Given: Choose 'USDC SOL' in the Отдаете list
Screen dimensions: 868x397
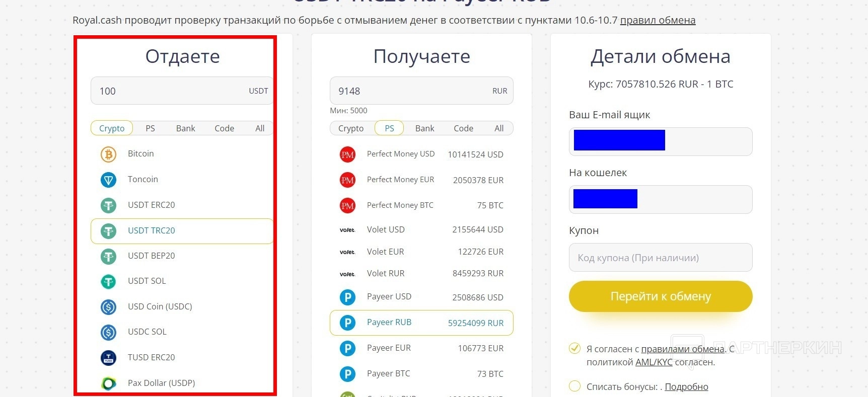Looking at the screenshot, I should [182, 332].
